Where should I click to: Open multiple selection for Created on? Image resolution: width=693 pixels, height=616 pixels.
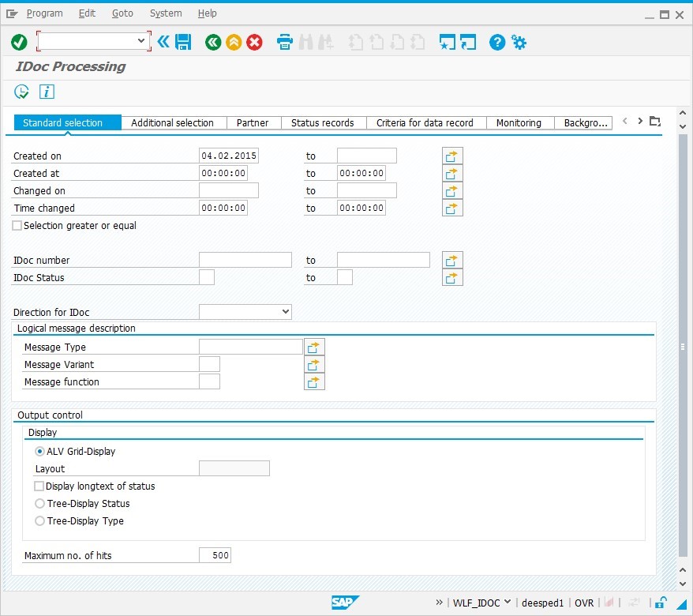point(451,156)
